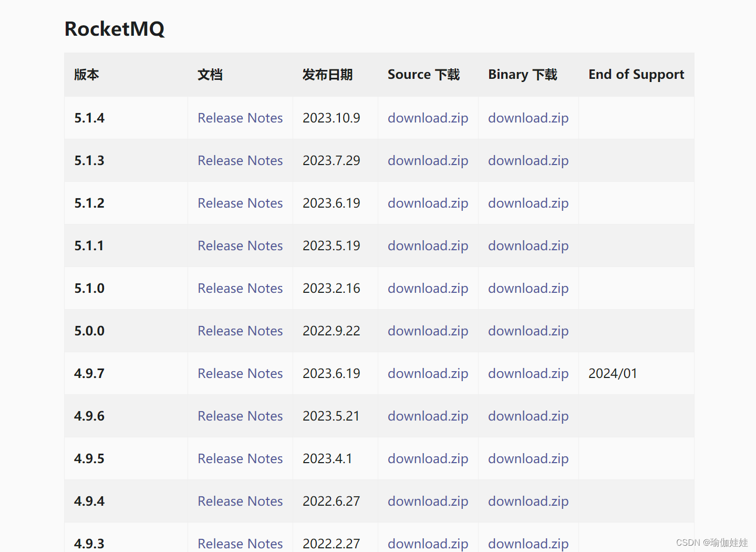Download binary zip for version 5.1.1
The image size is (756, 552).
pyautogui.click(x=528, y=246)
